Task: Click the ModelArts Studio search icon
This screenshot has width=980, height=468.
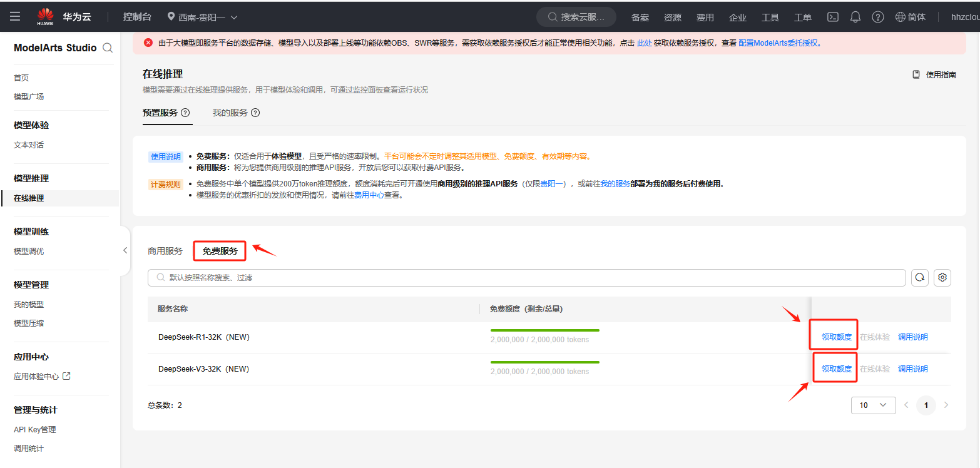Action: [x=108, y=48]
